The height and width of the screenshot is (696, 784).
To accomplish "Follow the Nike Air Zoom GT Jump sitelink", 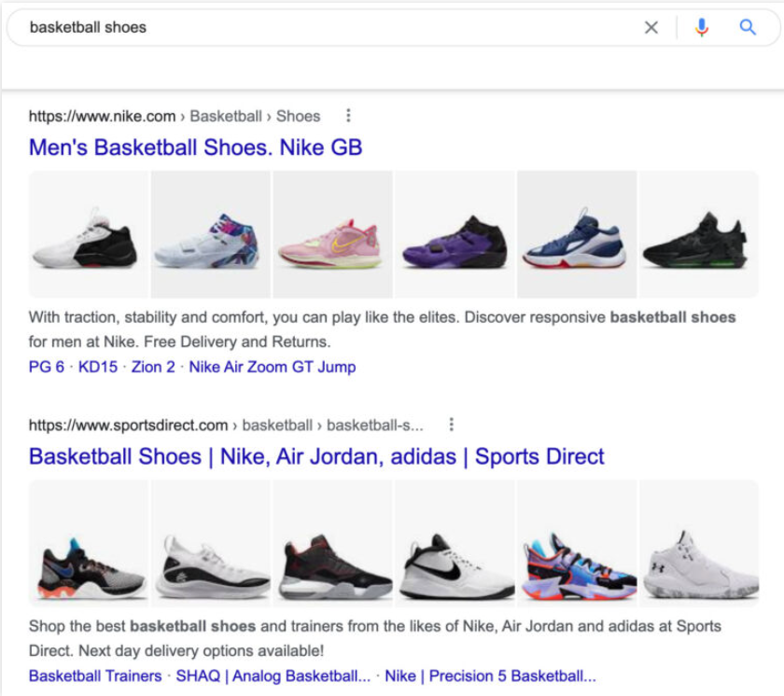I will (273, 368).
